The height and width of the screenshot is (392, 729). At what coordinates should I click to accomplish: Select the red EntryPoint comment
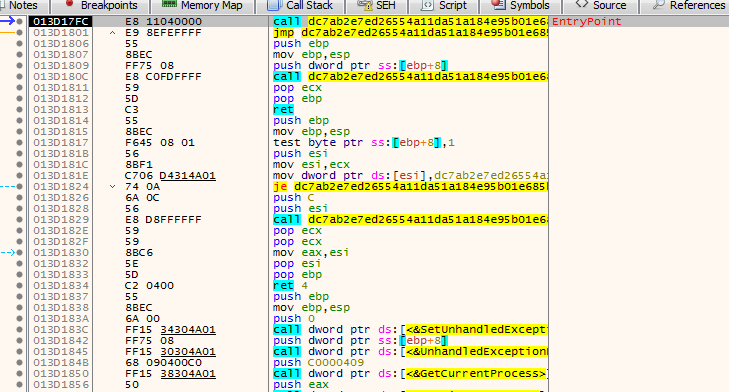click(x=586, y=21)
